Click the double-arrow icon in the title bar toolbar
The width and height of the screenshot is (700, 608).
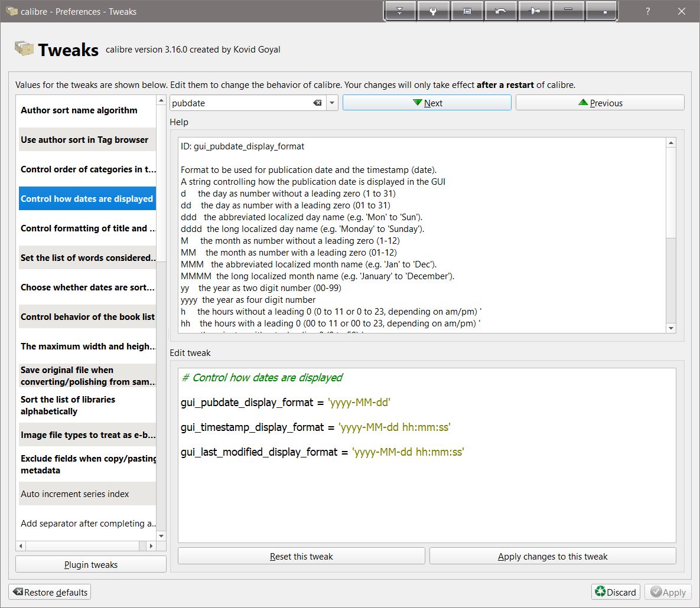pyautogui.click(x=399, y=11)
